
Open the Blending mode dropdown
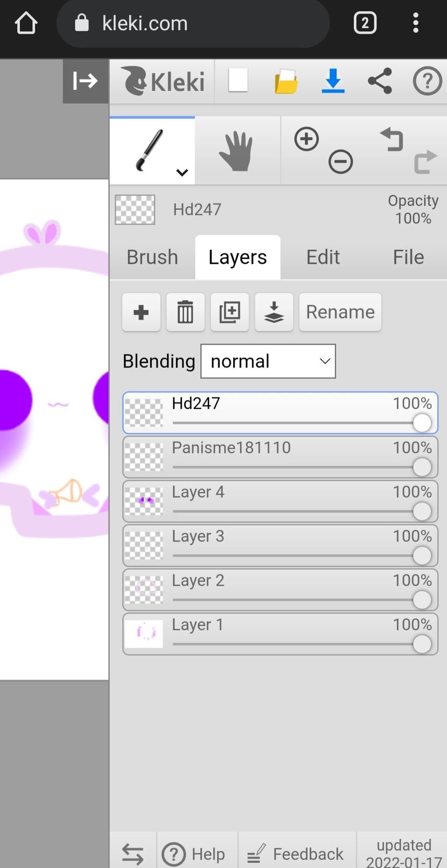(268, 361)
